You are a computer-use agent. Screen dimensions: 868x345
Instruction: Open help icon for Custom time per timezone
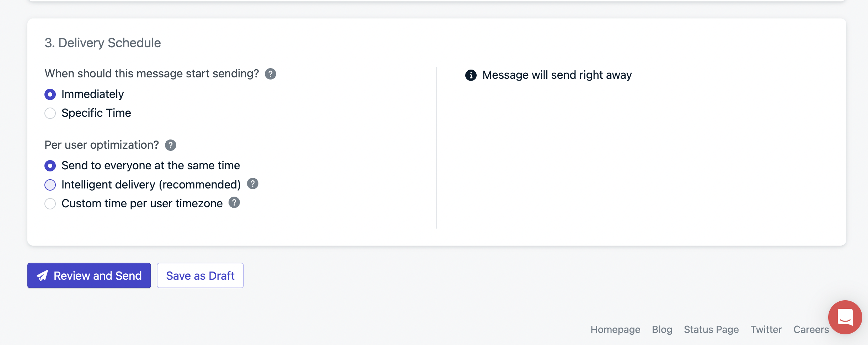point(234,203)
